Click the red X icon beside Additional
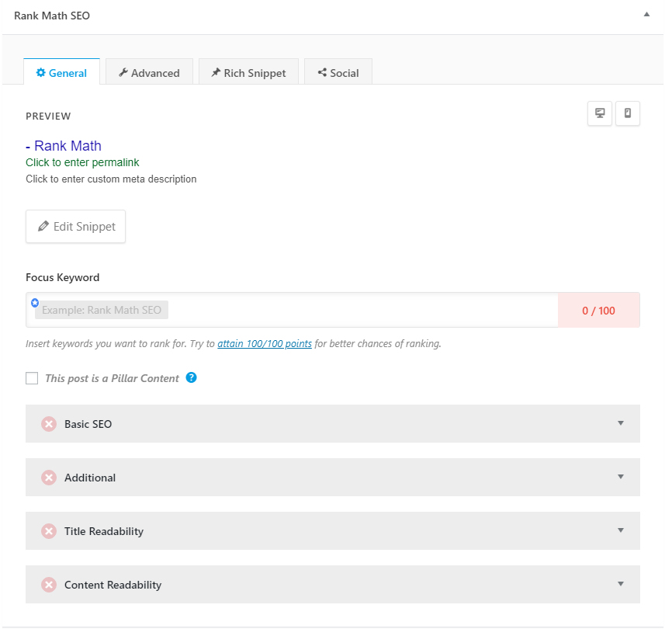The width and height of the screenshot is (672, 629). tap(49, 478)
